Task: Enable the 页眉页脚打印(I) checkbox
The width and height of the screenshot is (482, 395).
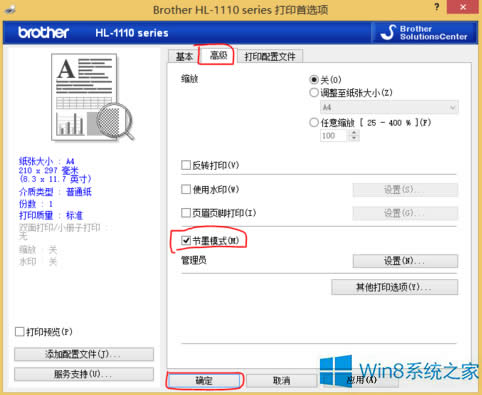Action: click(x=186, y=213)
